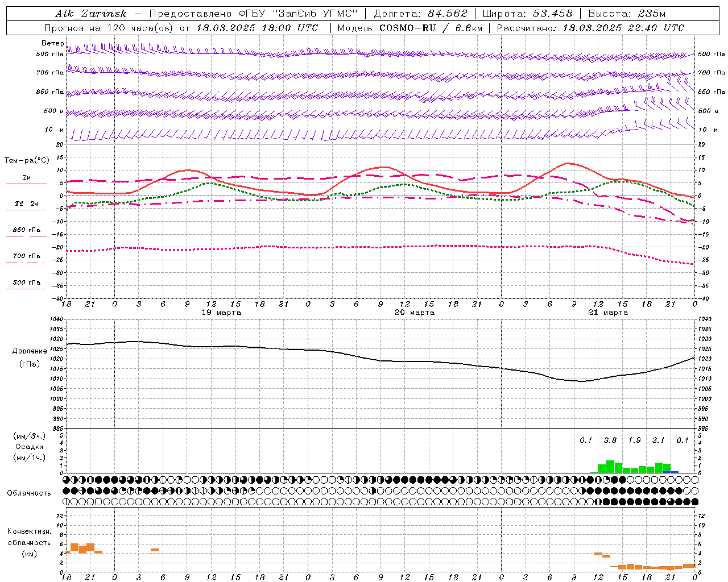Click the (мм/1ч.) unit label
728x582 pixels.
pos(30,458)
